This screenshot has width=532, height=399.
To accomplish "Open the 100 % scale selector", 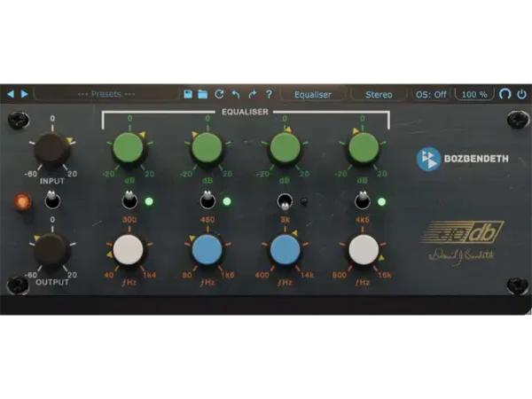I will pos(474,94).
